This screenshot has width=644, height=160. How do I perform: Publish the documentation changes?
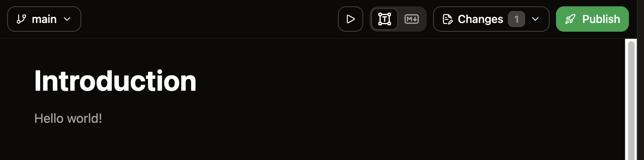coord(592,19)
